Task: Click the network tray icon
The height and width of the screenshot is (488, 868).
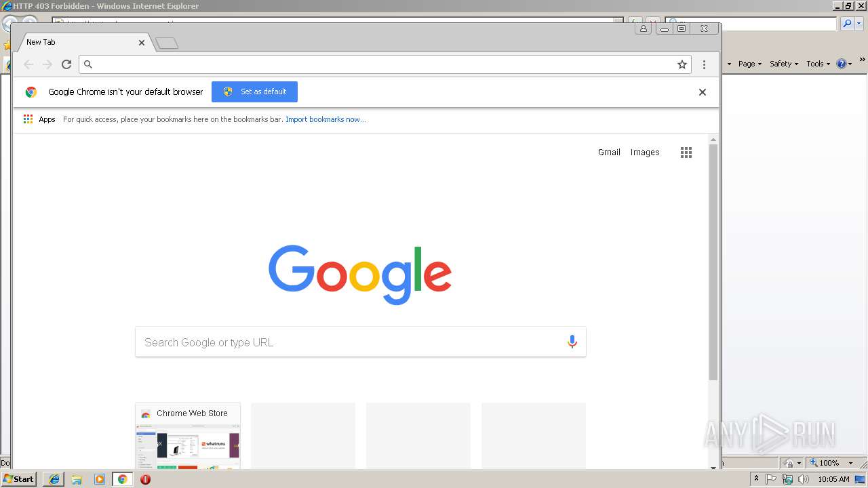Action: coord(788,479)
